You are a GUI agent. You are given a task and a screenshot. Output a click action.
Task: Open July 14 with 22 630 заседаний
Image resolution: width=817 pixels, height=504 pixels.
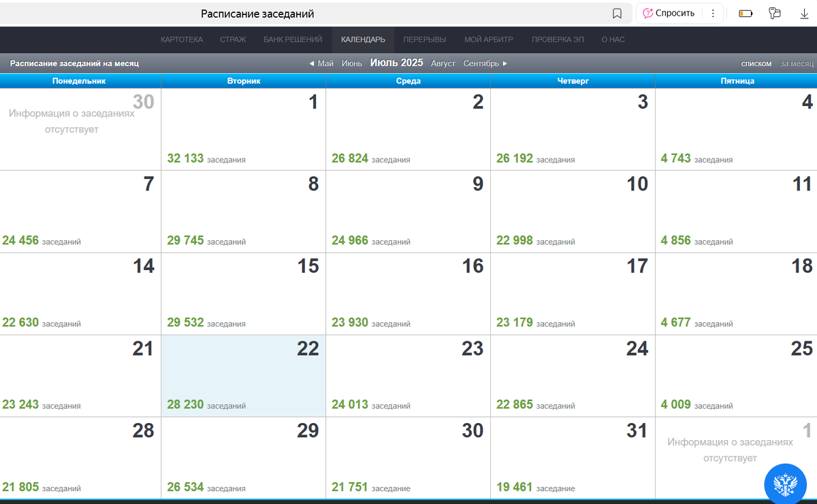[x=80, y=294]
